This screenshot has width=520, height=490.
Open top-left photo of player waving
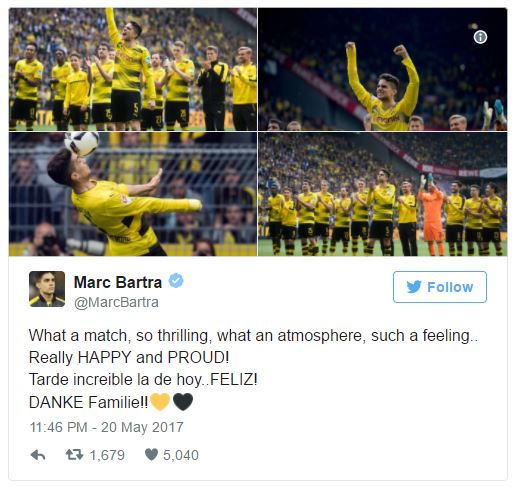(x=133, y=69)
